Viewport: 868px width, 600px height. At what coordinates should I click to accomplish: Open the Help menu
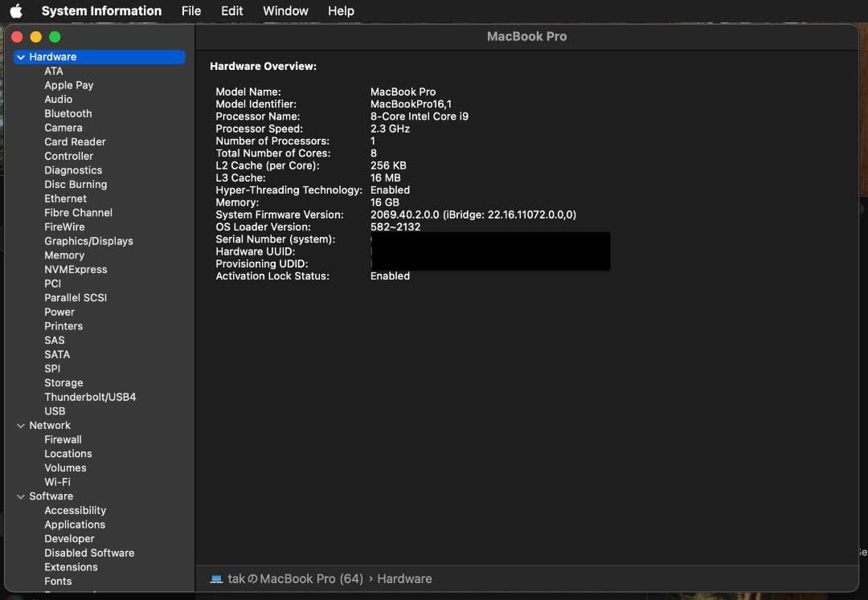(x=341, y=10)
